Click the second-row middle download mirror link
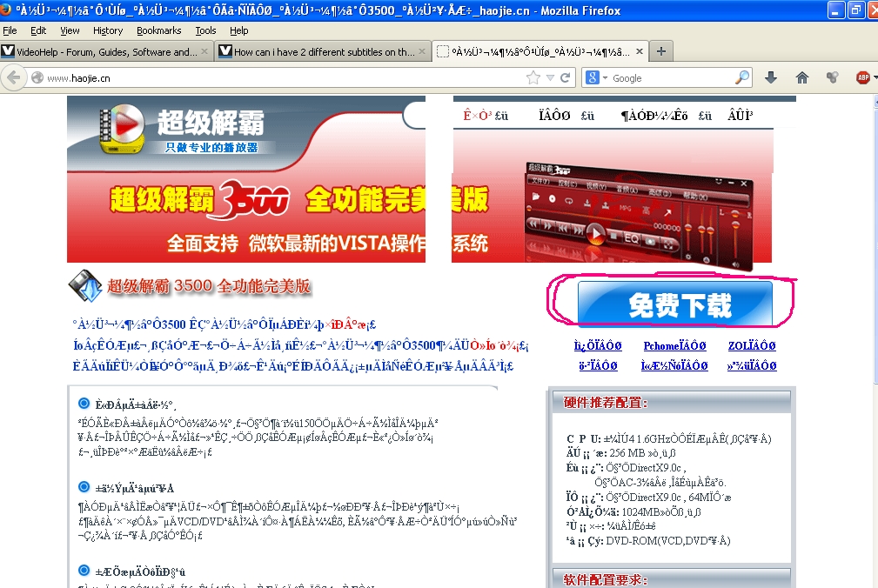 point(674,366)
